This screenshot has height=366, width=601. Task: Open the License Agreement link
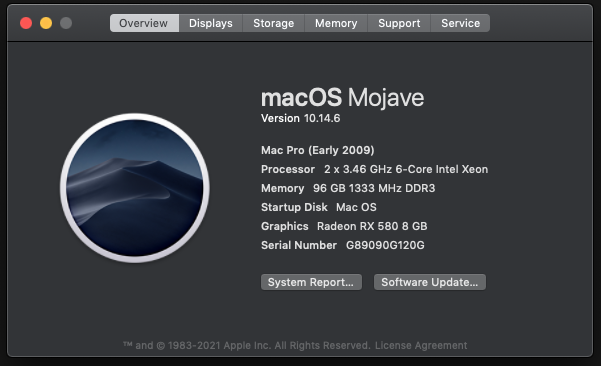point(421,346)
